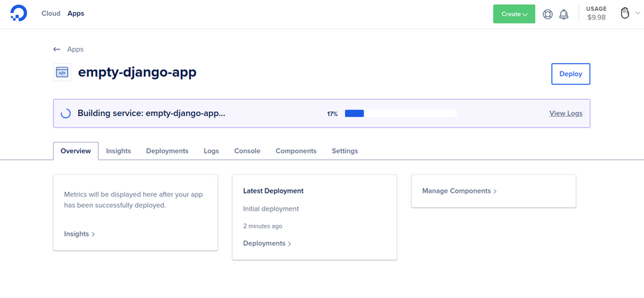Click the build progress bar
Screen dimensions: 644x298
[401, 113]
